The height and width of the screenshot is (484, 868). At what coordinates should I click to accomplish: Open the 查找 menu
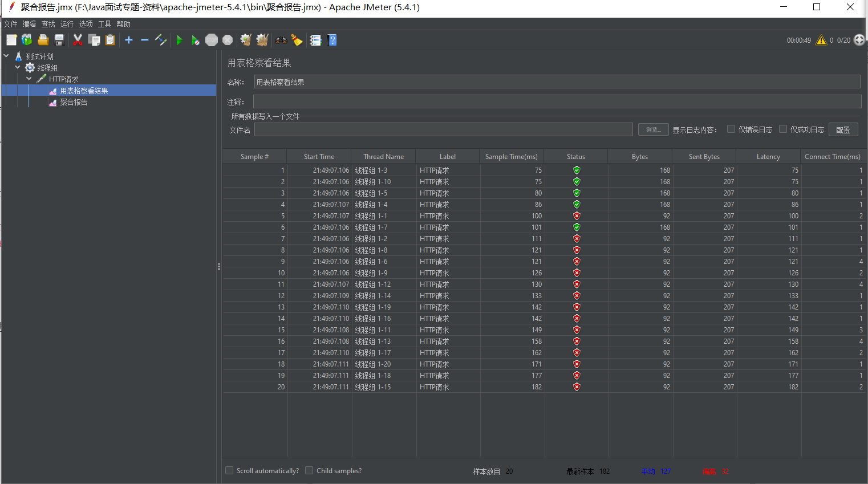coord(48,24)
